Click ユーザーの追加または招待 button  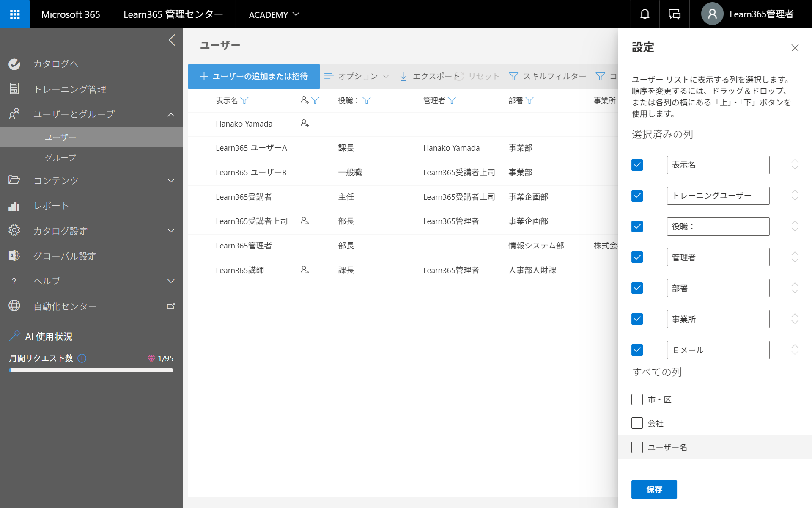coord(254,76)
